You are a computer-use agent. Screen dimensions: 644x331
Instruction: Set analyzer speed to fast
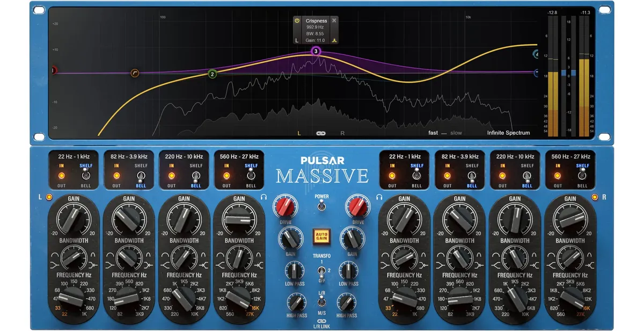[433, 133]
